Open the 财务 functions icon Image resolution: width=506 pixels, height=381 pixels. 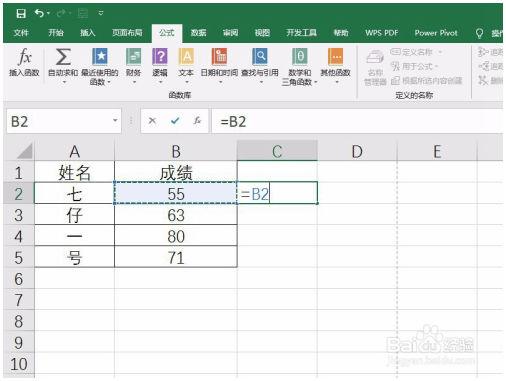[x=133, y=57]
